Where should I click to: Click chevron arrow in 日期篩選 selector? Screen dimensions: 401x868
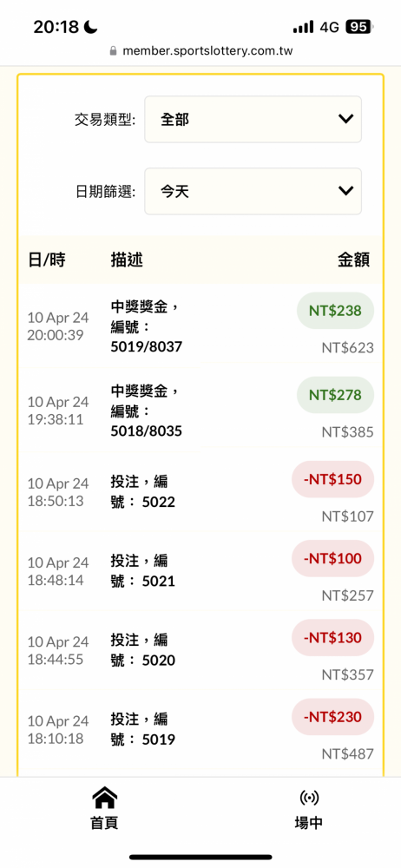click(345, 191)
